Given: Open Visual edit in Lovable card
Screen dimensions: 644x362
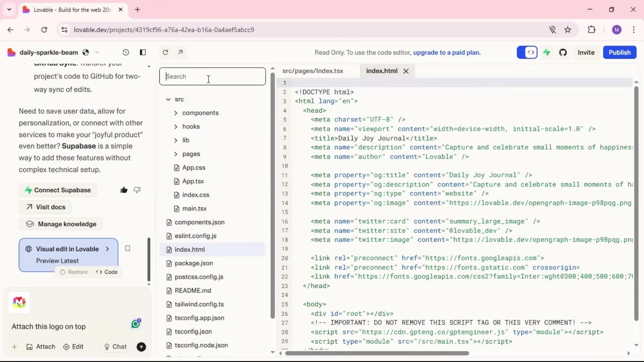Looking at the screenshot, I should pyautogui.click(x=68, y=255).
